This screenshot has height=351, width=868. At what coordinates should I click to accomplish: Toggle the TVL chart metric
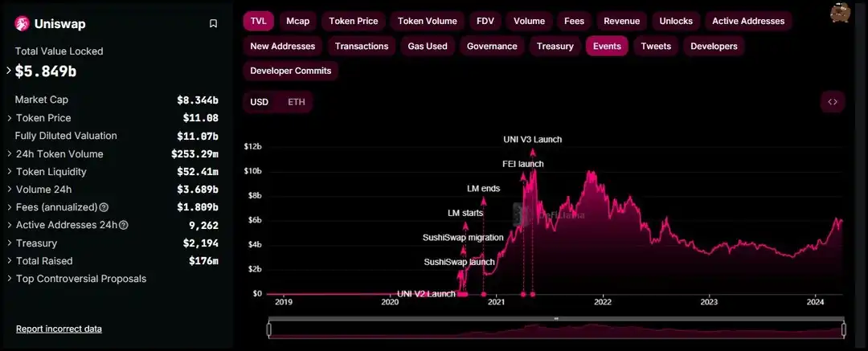click(x=259, y=21)
